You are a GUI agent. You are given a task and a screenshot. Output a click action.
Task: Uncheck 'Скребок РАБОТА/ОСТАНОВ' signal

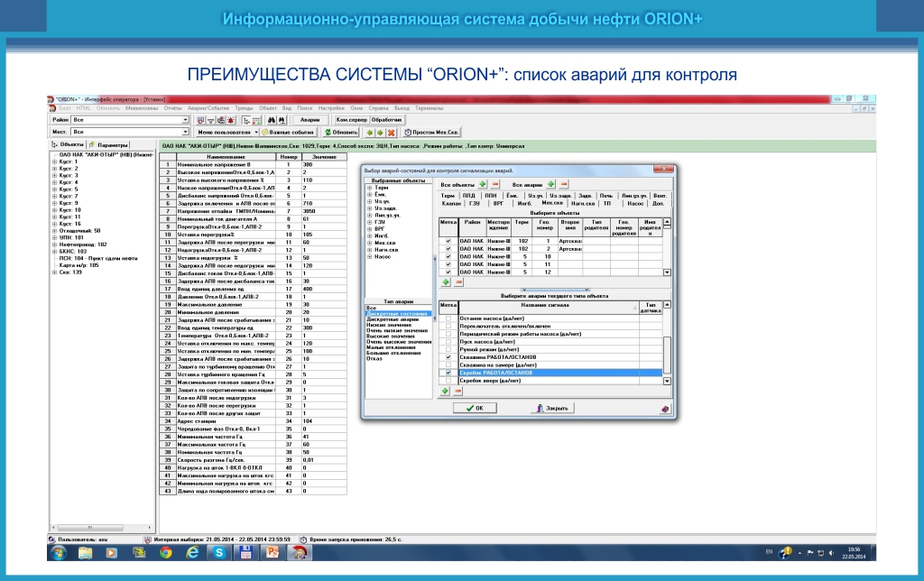coord(448,373)
